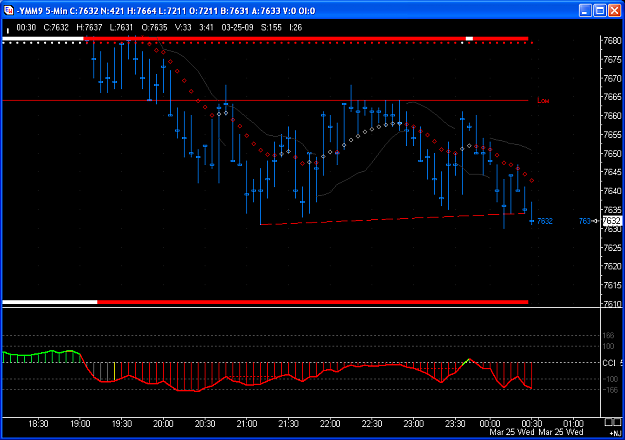Click the +NJ marker in the bottom corner
Image resolution: width=625 pixels, height=440 pixels.
[x=615, y=433]
